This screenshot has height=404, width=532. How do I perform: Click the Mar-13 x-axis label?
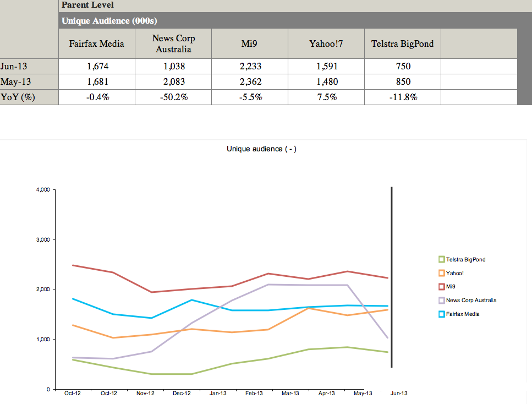pyautogui.click(x=290, y=394)
